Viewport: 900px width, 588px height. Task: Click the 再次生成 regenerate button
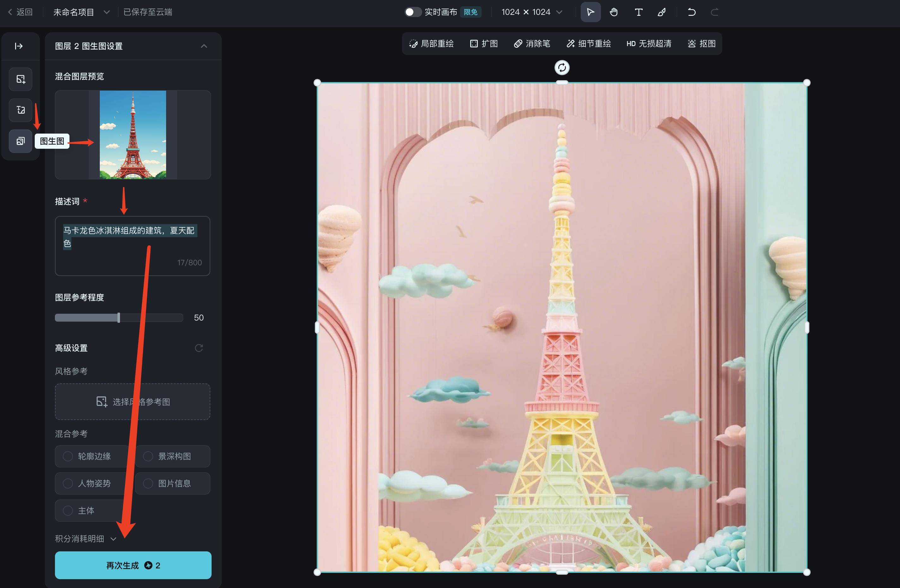(133, 565)
